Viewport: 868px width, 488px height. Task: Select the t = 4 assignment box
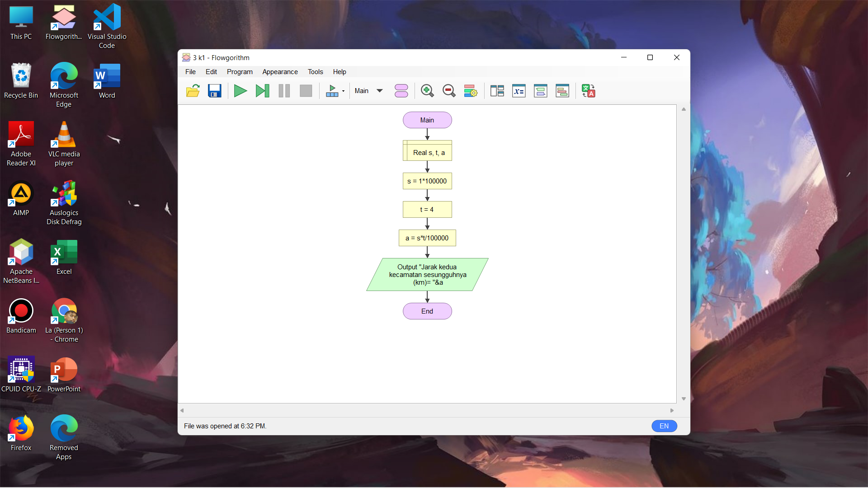click(x=427, y=210)
